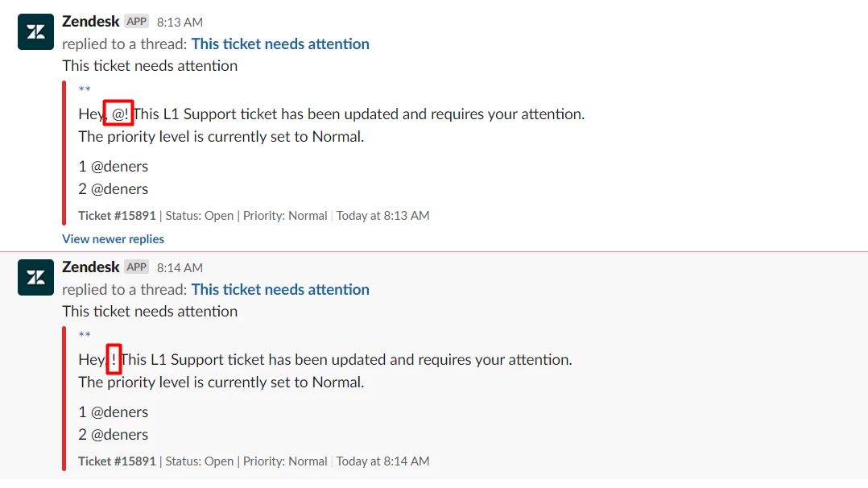868x488 pixels.
Task: Click the "Today at 8:13 AM" footer timestamp
Action: coord(382,216)
